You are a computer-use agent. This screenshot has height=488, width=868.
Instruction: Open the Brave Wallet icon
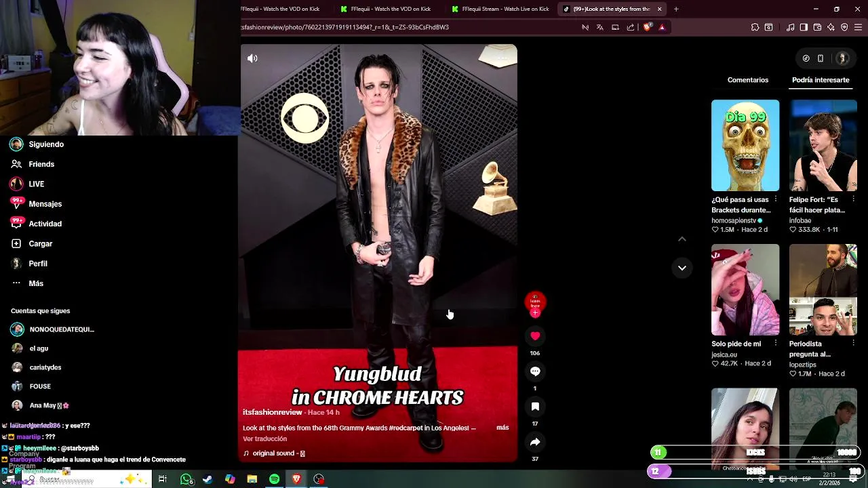tap(817, 27)
